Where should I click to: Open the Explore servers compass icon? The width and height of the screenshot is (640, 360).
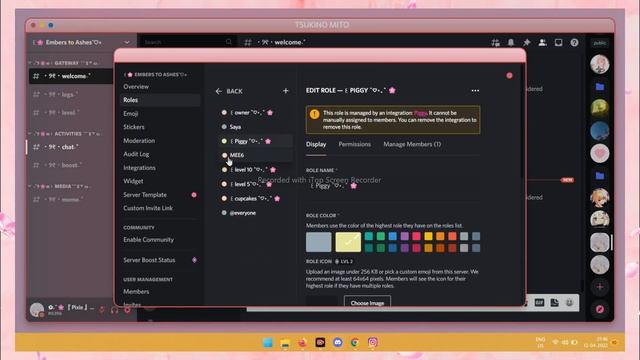(x=600, y=309)
